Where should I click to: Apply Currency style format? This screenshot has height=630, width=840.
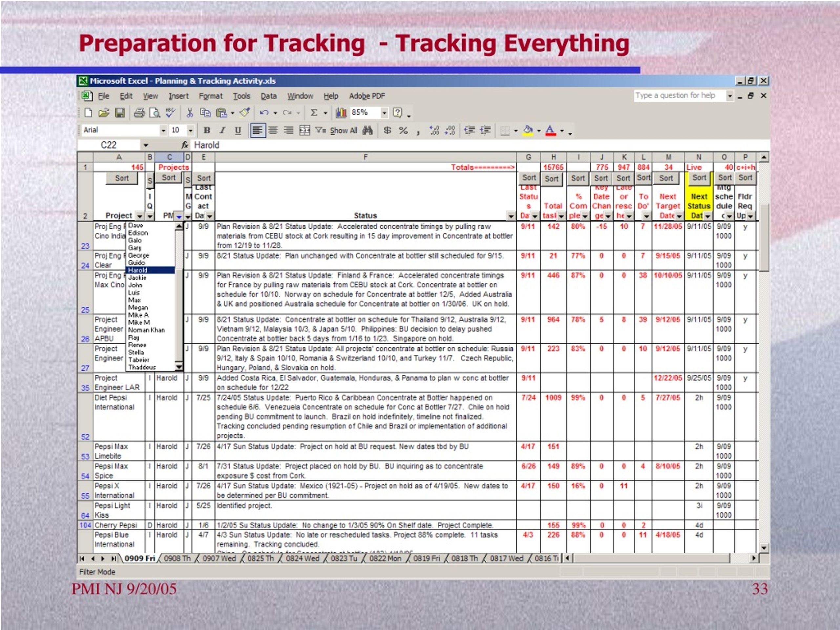pyautogui.click(x=387, y=131)
